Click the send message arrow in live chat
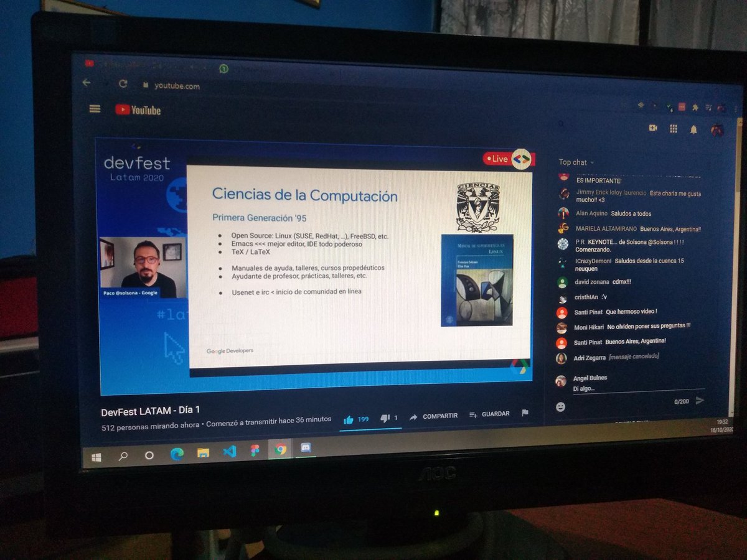This screenshot has height=560, width=747. (x=701, y=401)
